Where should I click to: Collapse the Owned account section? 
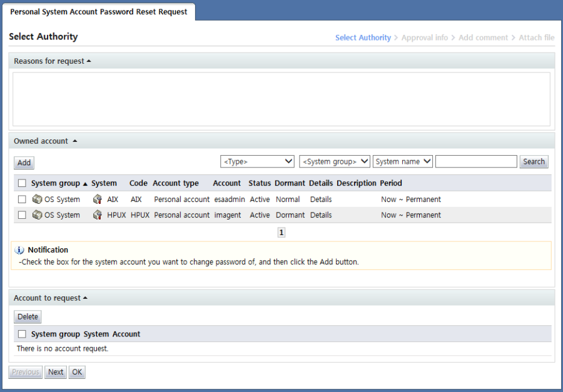pyautogui.click(x=75, y=141)
